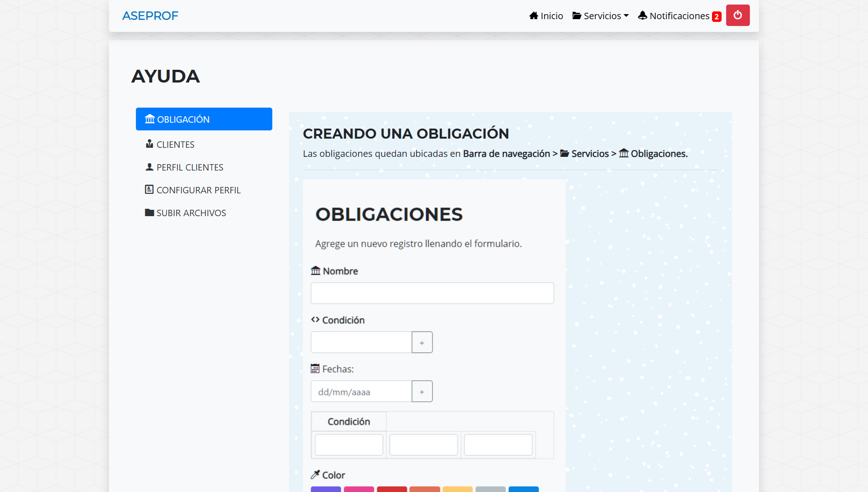Click the folder icon of Subir Archivos

point(149,212)
